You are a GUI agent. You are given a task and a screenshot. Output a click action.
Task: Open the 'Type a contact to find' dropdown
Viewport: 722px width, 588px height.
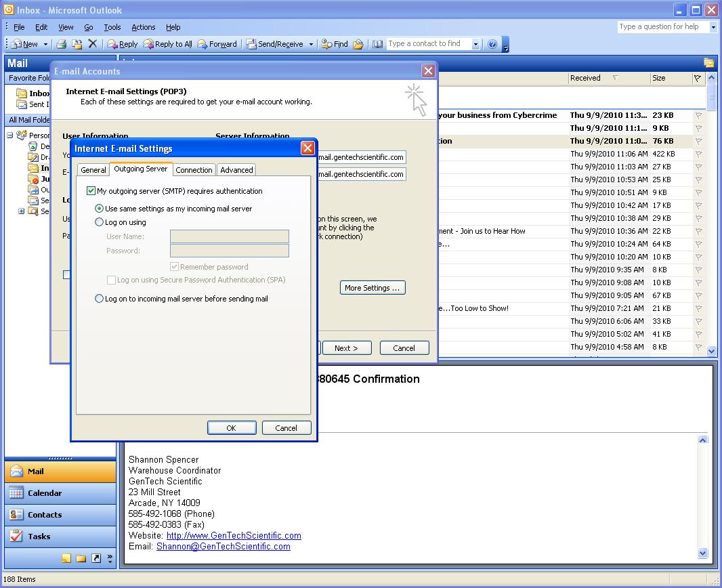(475, 44)
